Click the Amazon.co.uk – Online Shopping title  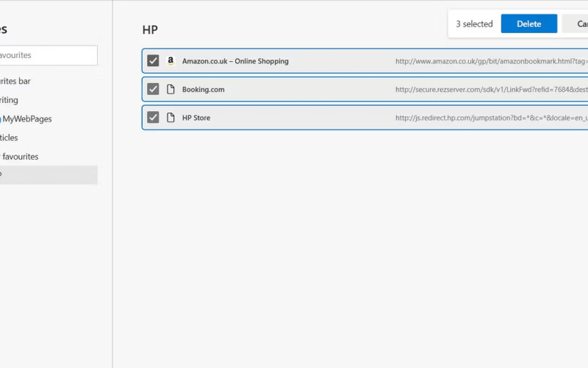click(235, 61)
